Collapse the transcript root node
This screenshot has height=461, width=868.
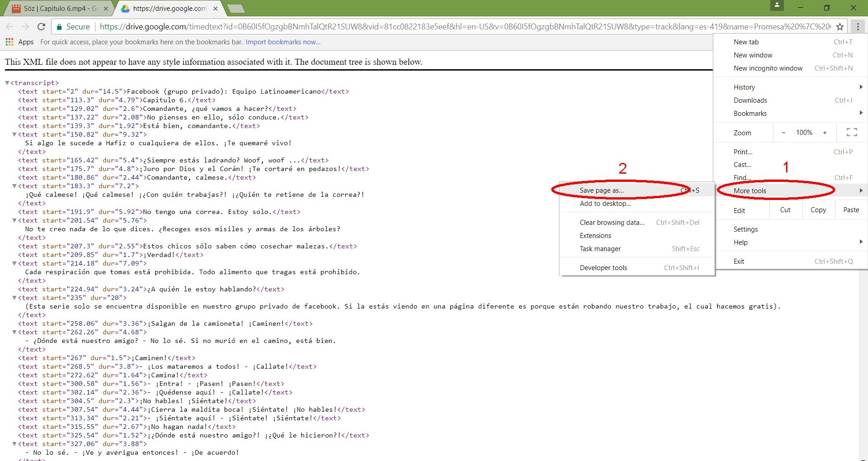[7, 83]
